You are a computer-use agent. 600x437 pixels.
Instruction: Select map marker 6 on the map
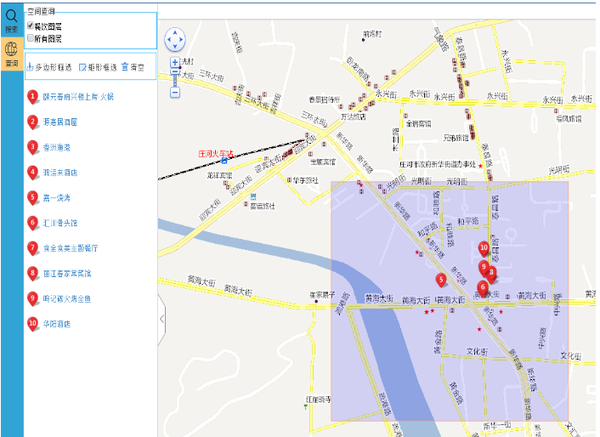(483, 288)
